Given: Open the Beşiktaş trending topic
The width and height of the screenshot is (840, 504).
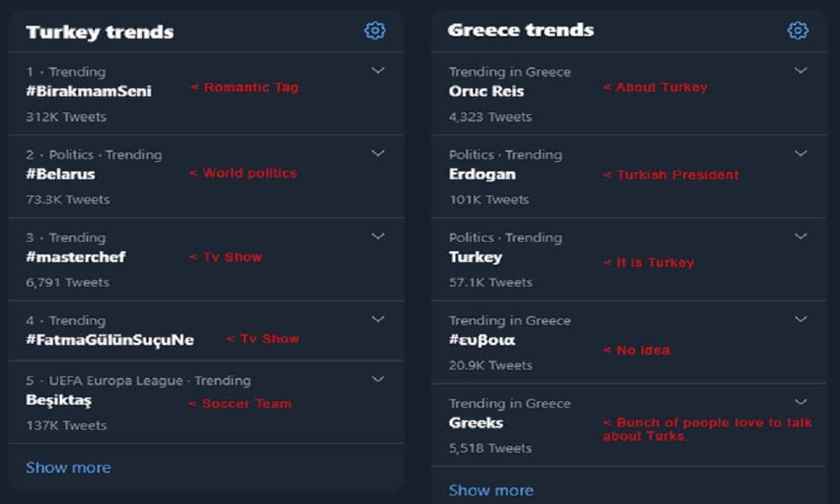Looking at the screenshot, I should pyautogui.click(x=59, y=401).
